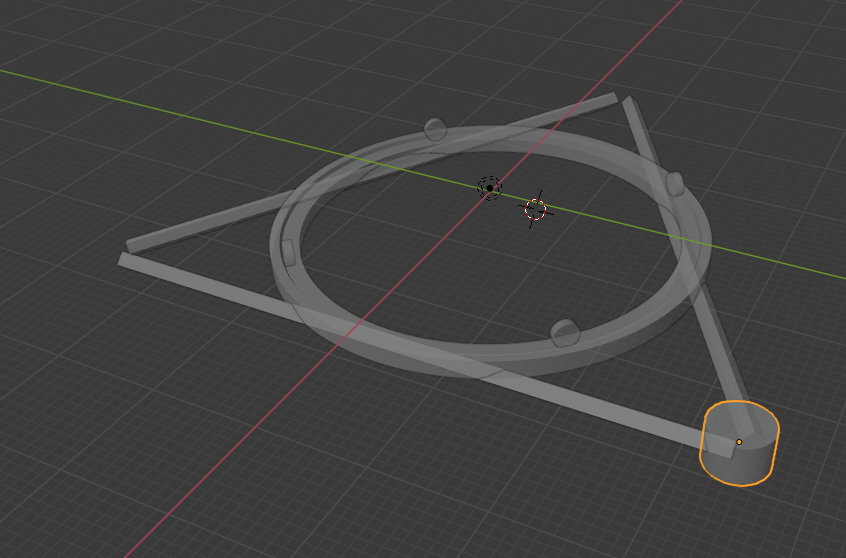
Task: Select the small cylinder on ring's right side
Action: click(675, 184)
